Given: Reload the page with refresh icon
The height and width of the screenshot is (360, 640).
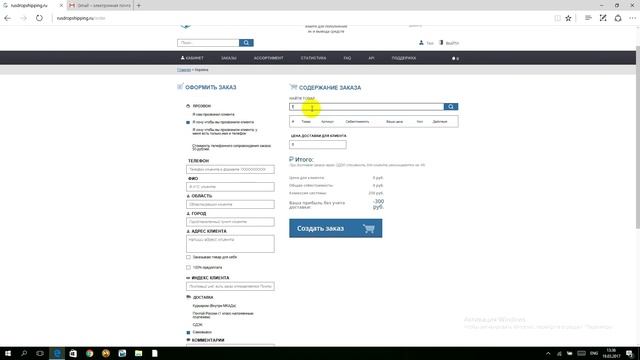Looking at the screenshot, I should coord(39,18).
